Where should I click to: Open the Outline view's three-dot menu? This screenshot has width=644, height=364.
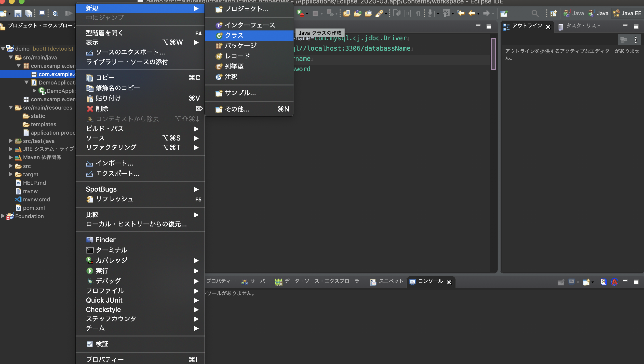tap(636, 40)
